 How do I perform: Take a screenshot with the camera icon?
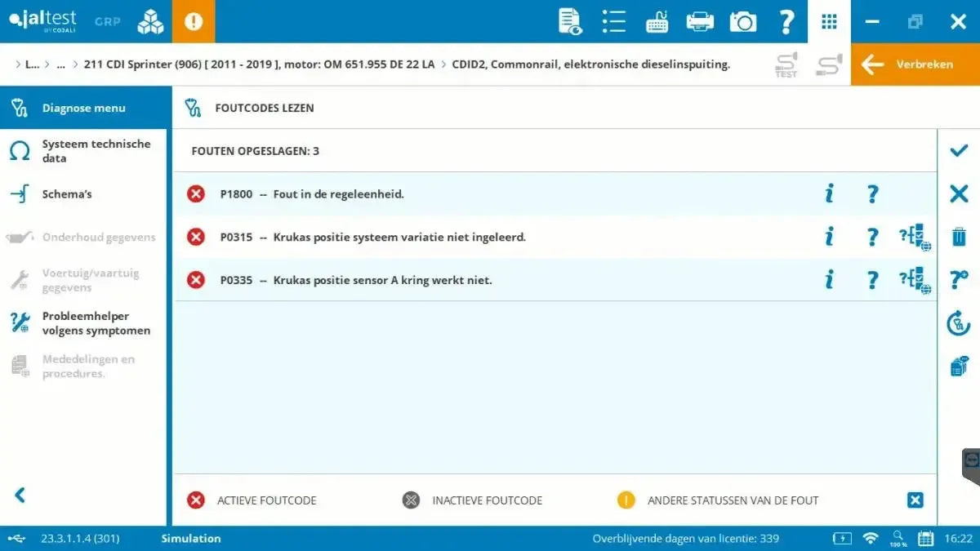(x=742, y=22)
